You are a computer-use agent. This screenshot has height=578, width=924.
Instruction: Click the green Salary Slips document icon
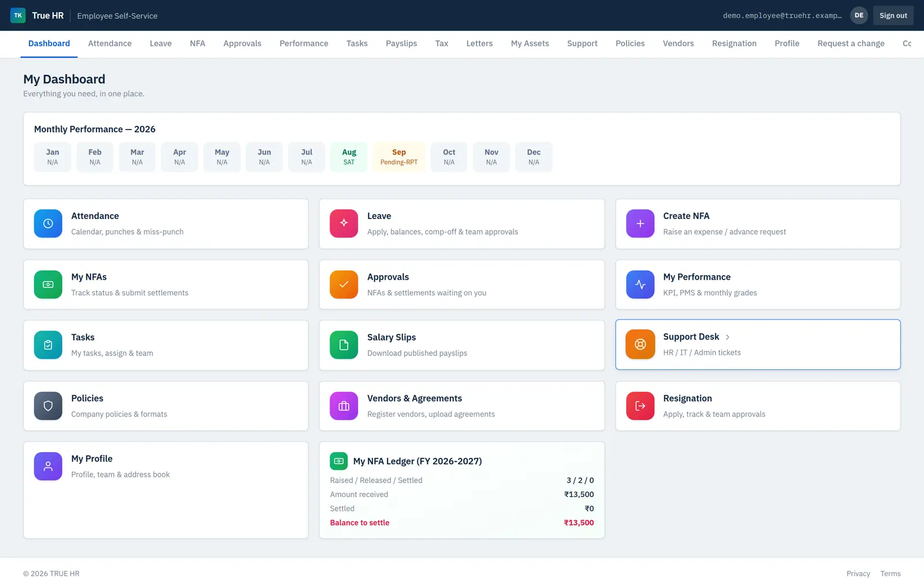(x=344, y=345)
